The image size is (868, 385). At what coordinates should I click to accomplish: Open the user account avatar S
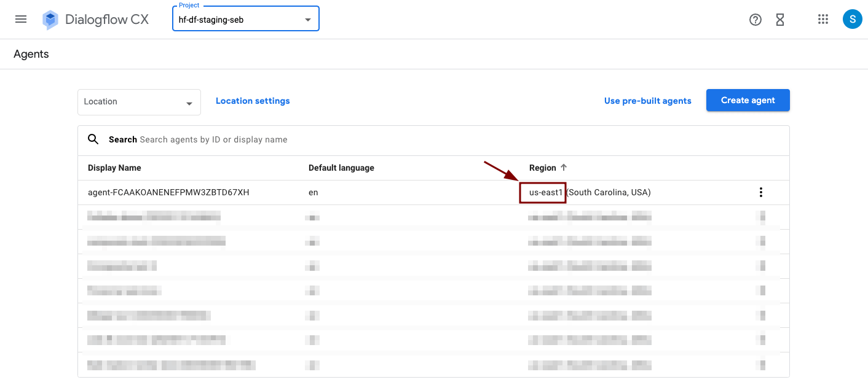(852, 19)
